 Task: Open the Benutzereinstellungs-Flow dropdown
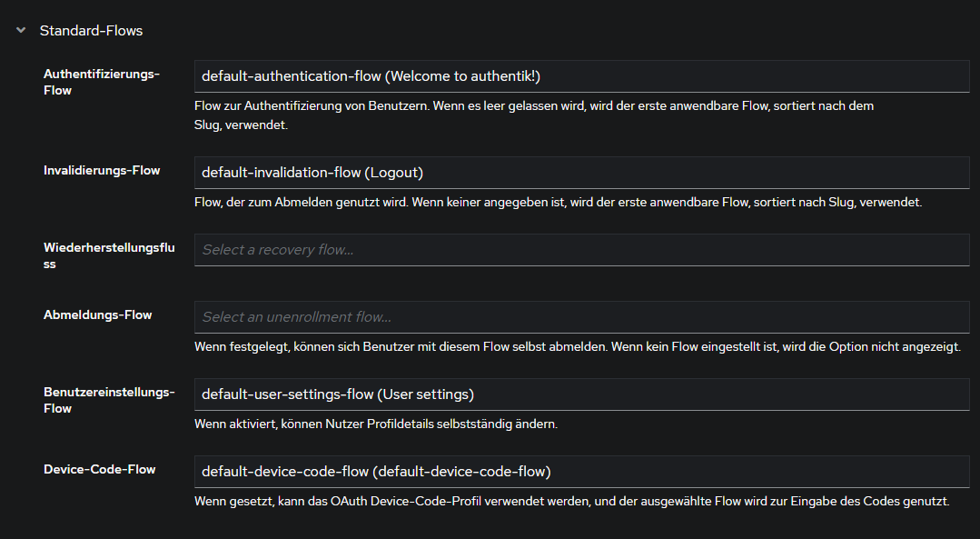(x=581, y=394)
